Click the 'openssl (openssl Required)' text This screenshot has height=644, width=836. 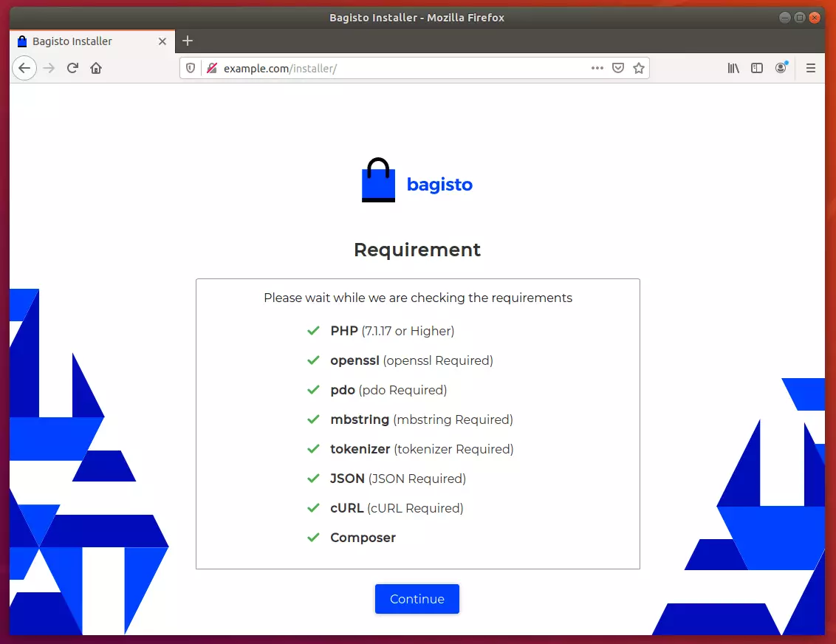coord(411,360)
